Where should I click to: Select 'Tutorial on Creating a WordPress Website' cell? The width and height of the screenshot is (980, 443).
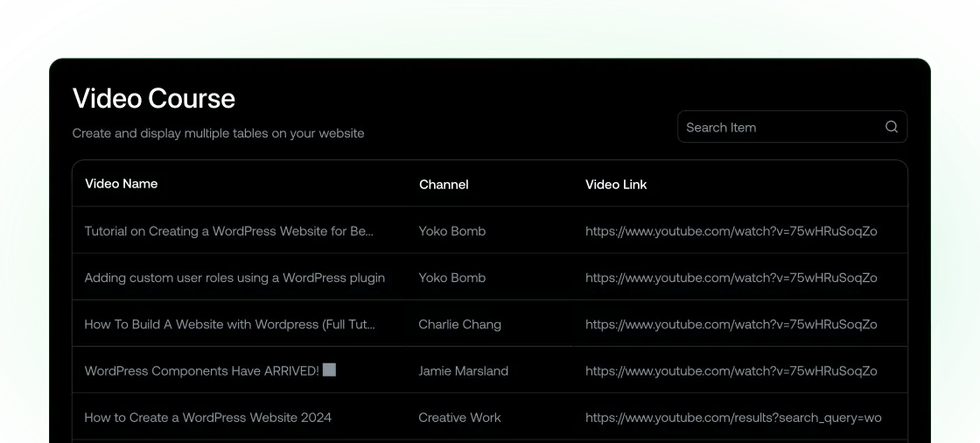pyautogui.click(x=228, y=231)
